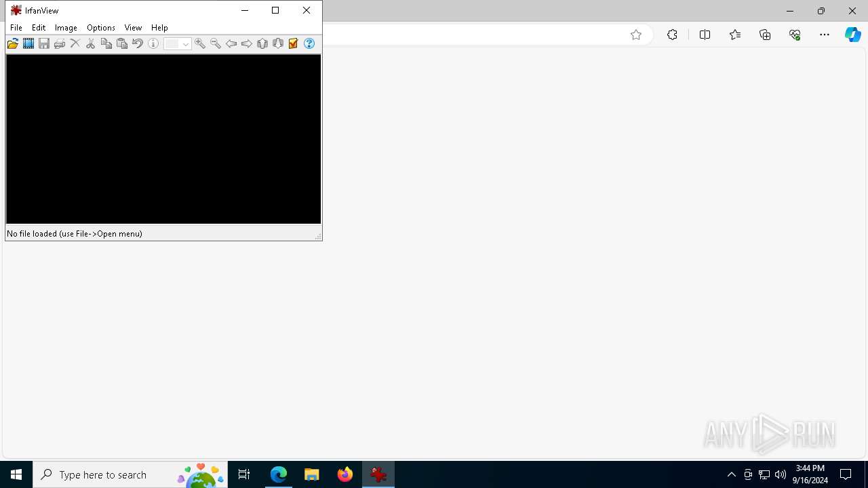This screenshot has width=868, height=488.
Task: Click the Cut scissors icon
Action: 91,43
